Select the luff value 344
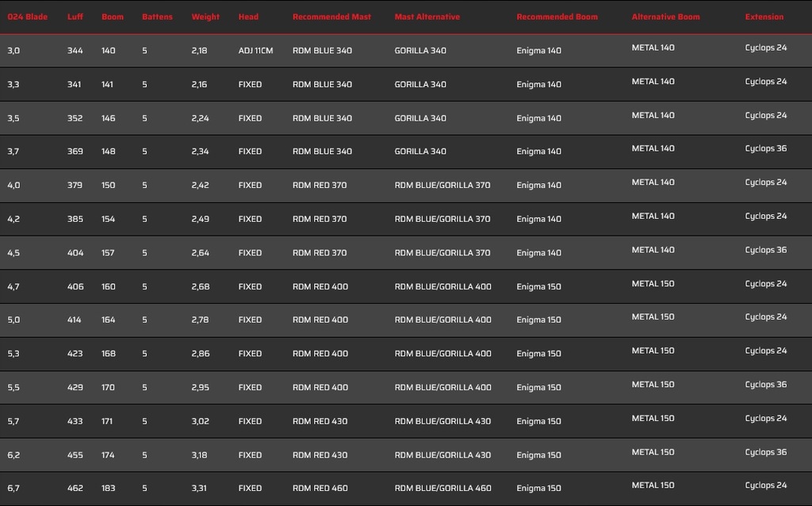The width and height of the screenshot is (812, 506). (x=75, y=51)
